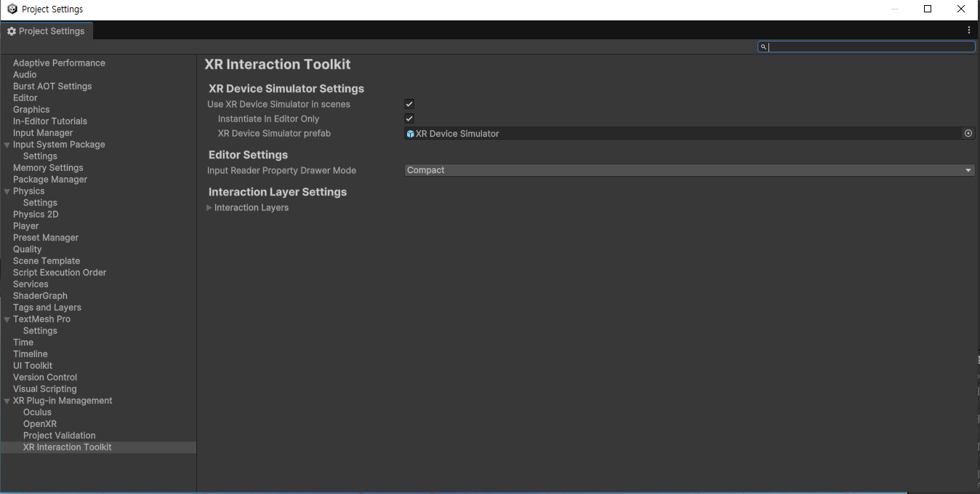The image size is (980, 494).
Task: Select OpenXR settings
Action: pyautogui.click(x=40, y=424)
